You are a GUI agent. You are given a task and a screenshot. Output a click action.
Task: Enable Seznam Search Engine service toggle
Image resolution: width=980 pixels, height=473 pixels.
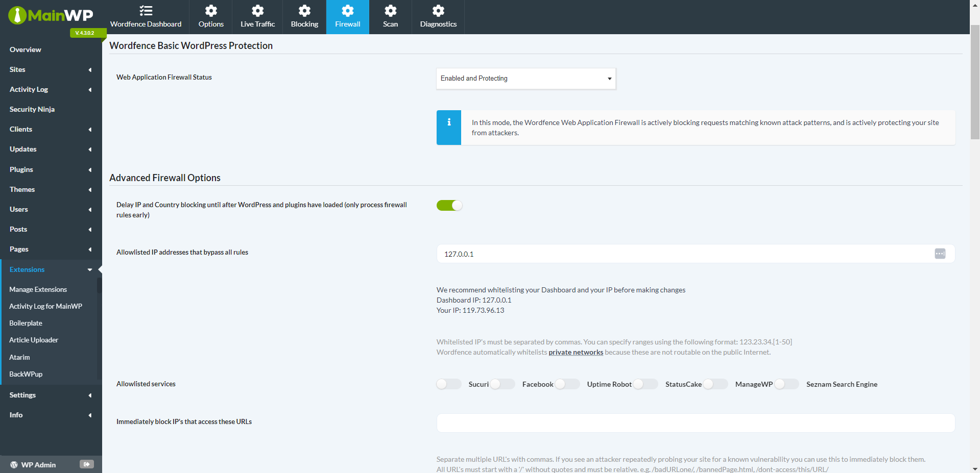click(787, 384)
